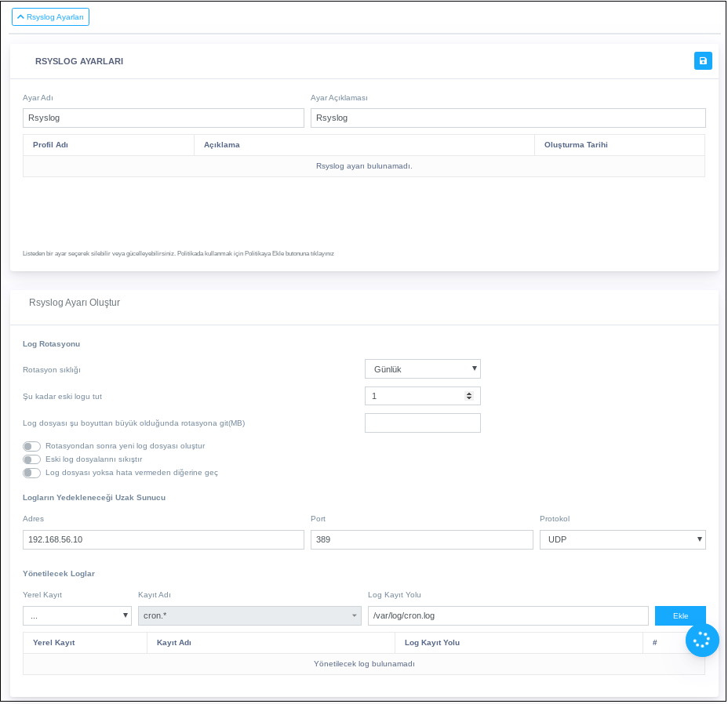The image size is (728, 704).
Task: Open the Yerel Kayıt dropdown
Action: 77,616
